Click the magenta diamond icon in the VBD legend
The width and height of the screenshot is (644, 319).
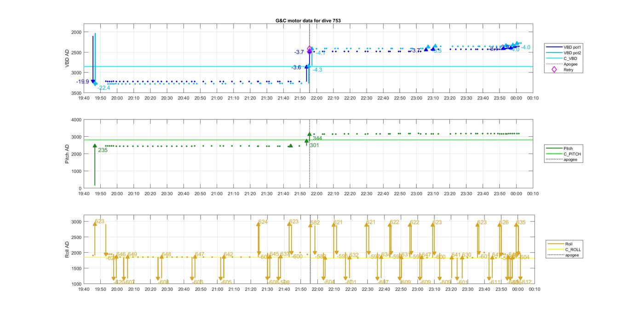coord(554,70)
